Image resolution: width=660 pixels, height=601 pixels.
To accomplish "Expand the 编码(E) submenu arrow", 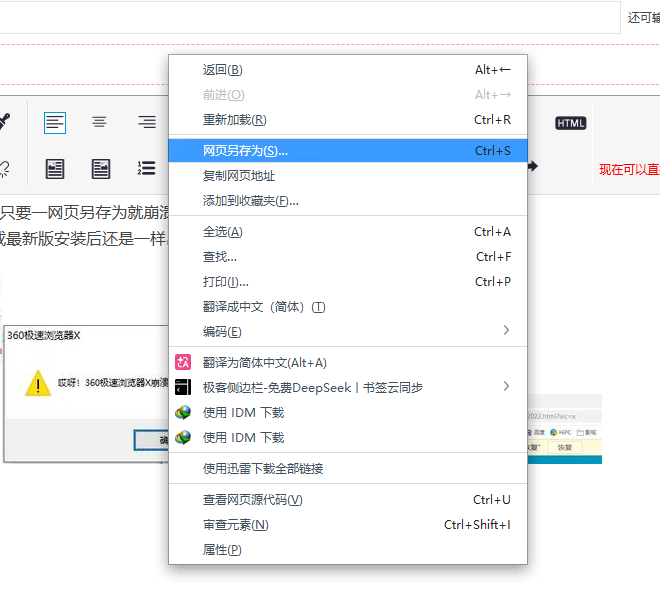I will (x=506, y=330).
